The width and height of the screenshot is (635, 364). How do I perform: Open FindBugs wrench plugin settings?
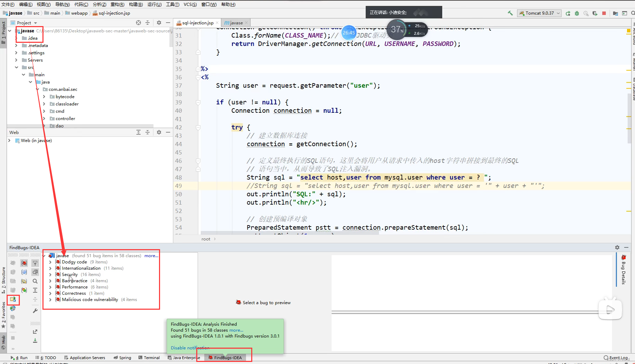[35, 311]
